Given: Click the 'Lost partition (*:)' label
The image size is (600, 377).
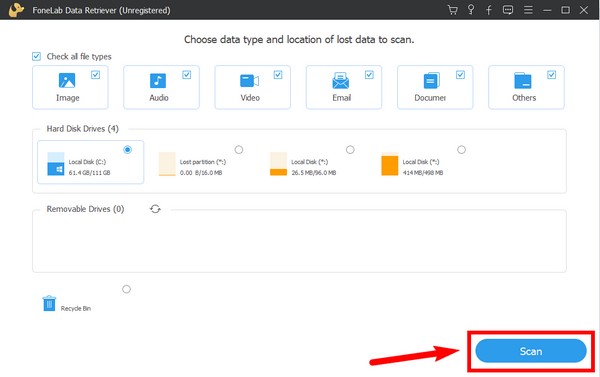Looking at the screenshot, I should (x=203, y=162).
